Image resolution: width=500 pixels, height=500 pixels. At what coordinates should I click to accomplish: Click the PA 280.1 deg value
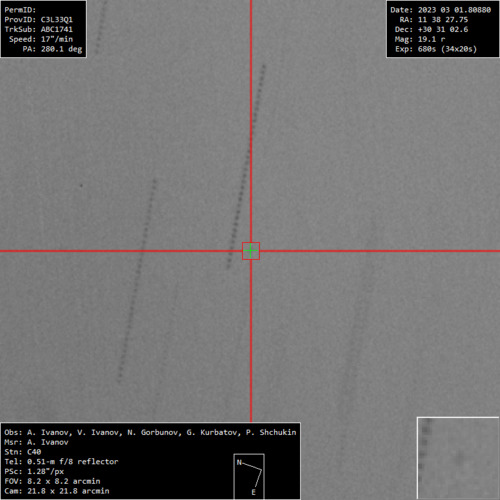[x=52, y=49]
